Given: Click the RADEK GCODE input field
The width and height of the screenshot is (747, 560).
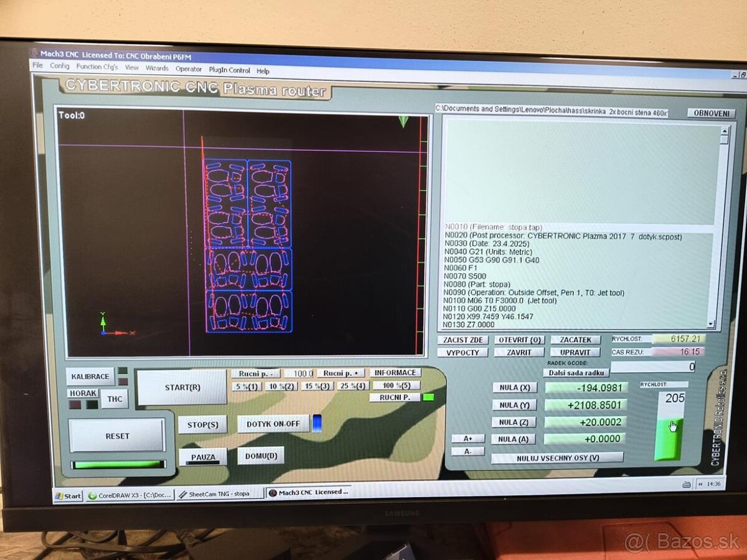Looking at the screenshot, I should point(654,367).
